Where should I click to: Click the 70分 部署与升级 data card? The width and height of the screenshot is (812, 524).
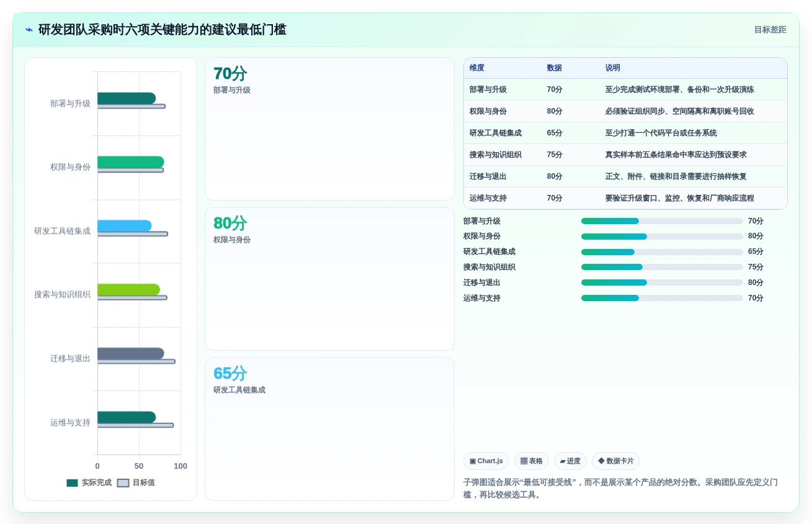(x=329, y=129)
